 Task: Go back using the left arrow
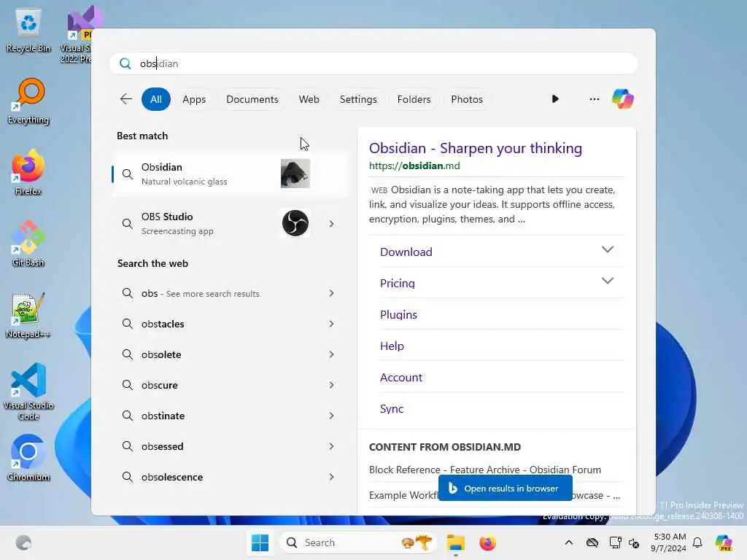(x=125, y=99)
